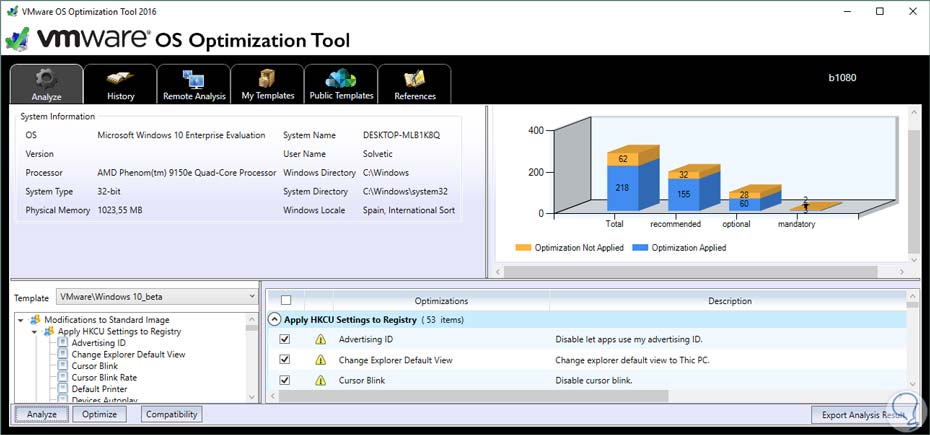The height and width of the screenshot is (435, 930).
Task: Collapse the Apply HKCU Settings group header
Action: 275,320
